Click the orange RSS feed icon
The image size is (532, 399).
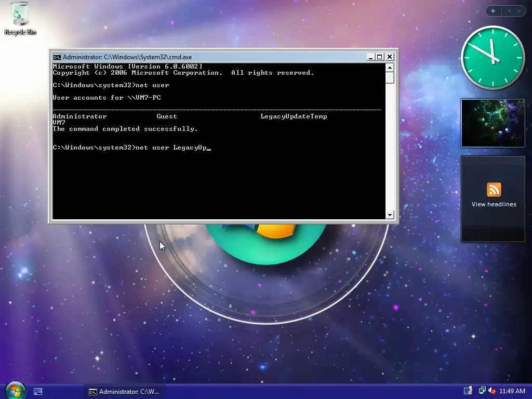494,189
